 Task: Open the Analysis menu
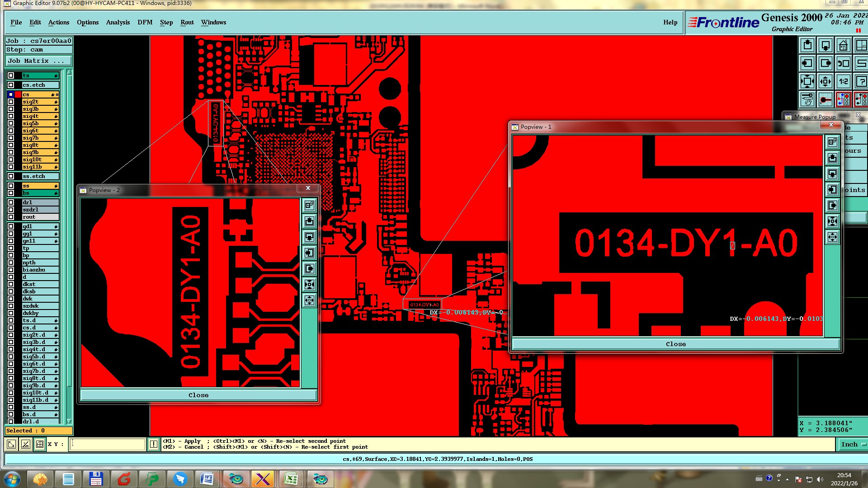click(x=118, y=22)
